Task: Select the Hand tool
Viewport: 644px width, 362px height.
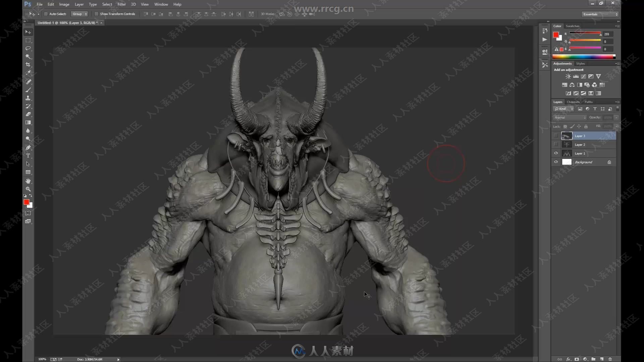Action: point(28,181)
